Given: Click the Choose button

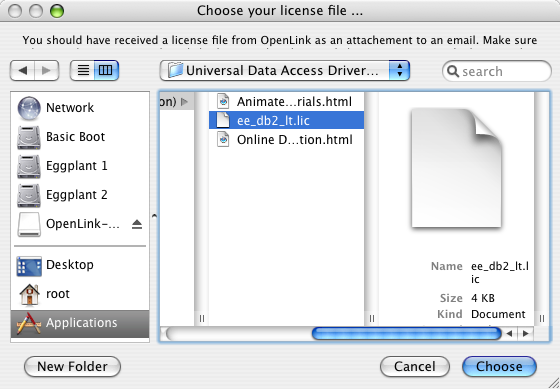Looking at the screenshot, I should tap(499, 366).
